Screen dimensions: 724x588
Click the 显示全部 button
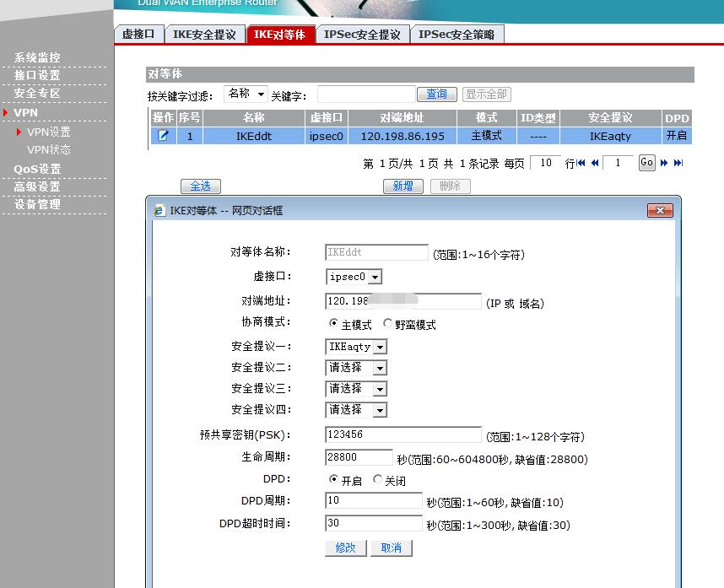[x=486, y=94]
